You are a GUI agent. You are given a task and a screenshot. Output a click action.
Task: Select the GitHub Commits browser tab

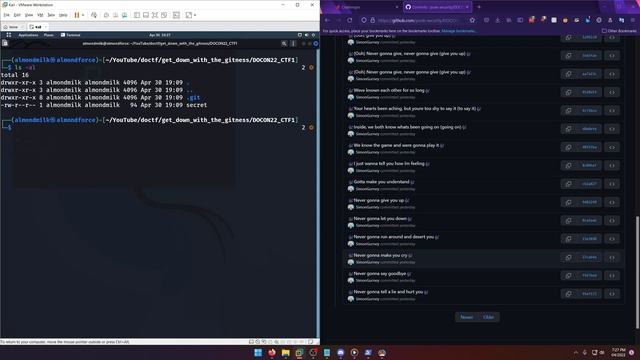[x=437, y=7]
